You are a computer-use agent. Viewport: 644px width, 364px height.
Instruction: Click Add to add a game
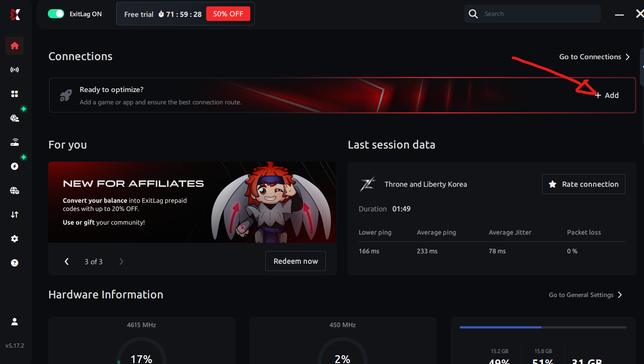coord(608,95)
